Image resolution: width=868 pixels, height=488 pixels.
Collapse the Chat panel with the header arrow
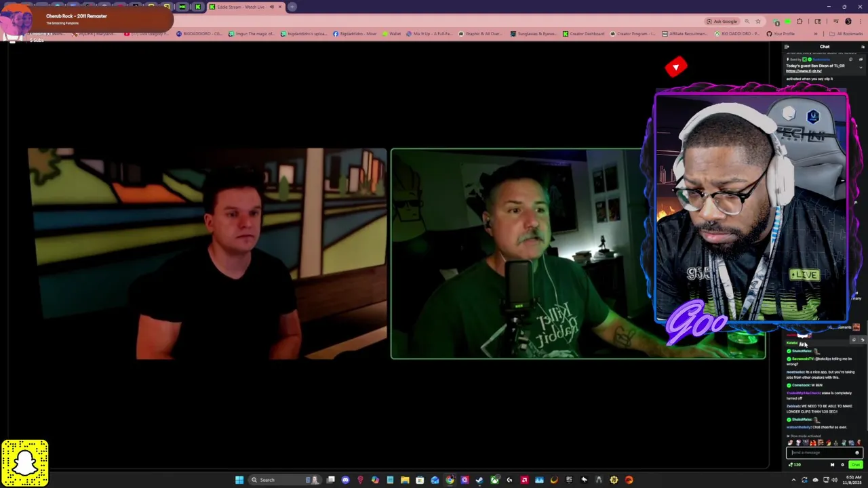pyautogui.click(x=787, y=47)
